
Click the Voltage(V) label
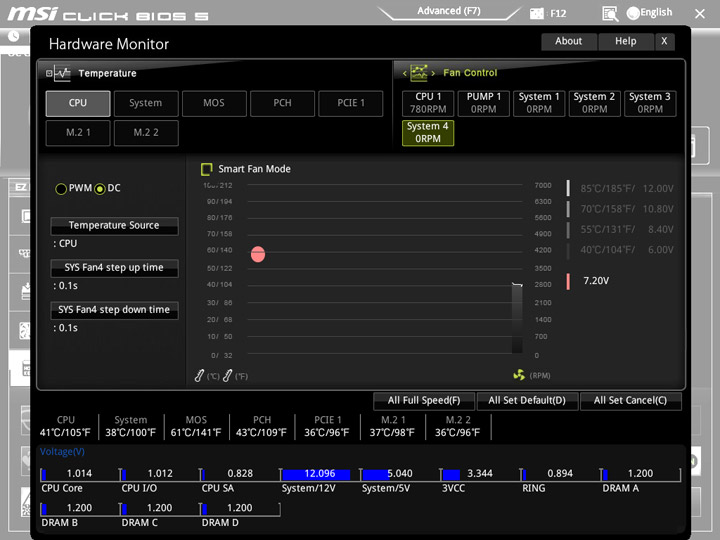pyautogui.click(x=62, y=452)
